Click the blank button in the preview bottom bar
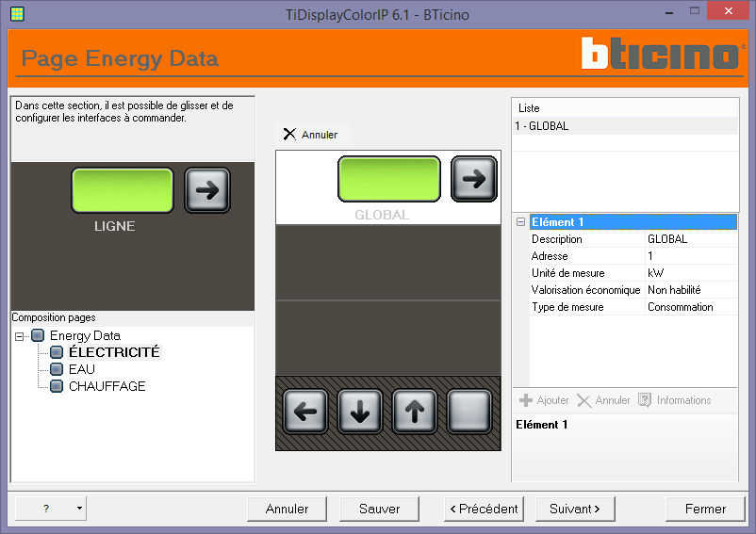 pyautogui.click(x=468, y=412)
